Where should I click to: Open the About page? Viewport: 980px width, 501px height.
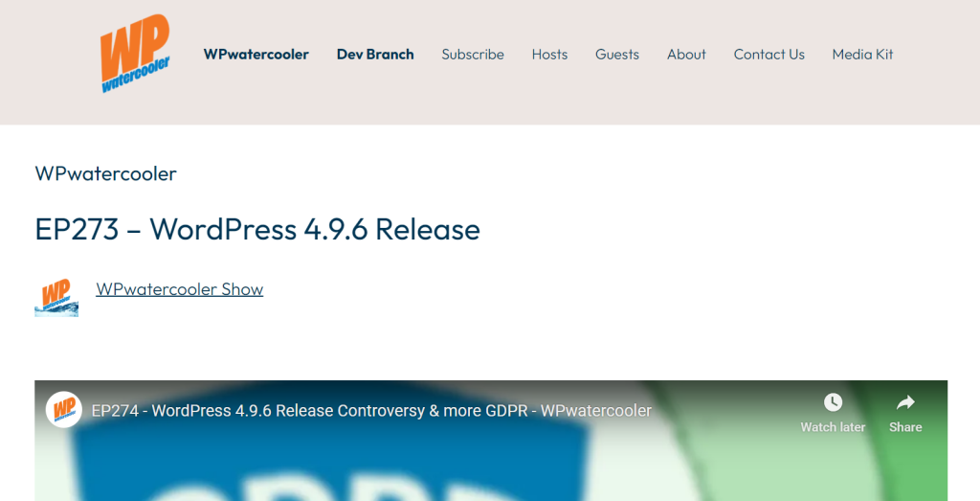pos(686,55)
